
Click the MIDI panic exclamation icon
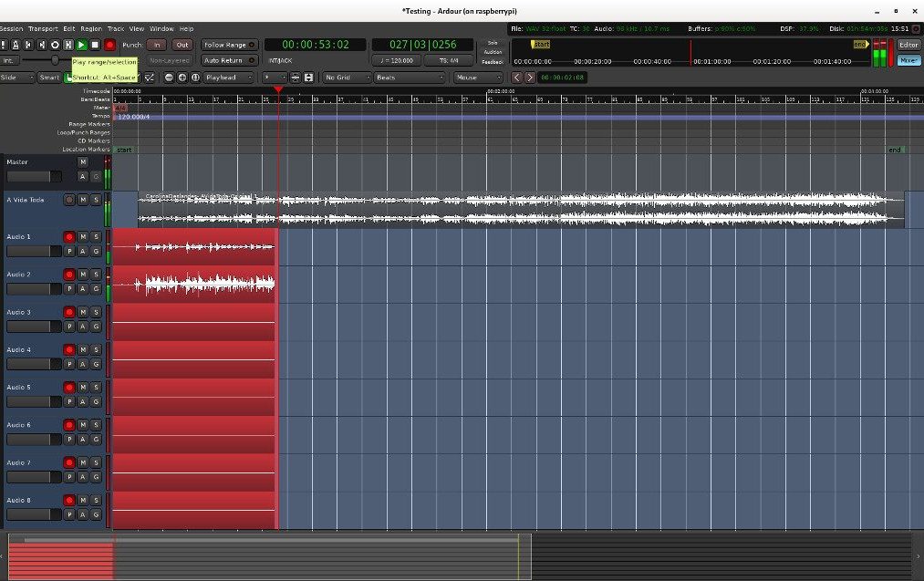(3, 45)
